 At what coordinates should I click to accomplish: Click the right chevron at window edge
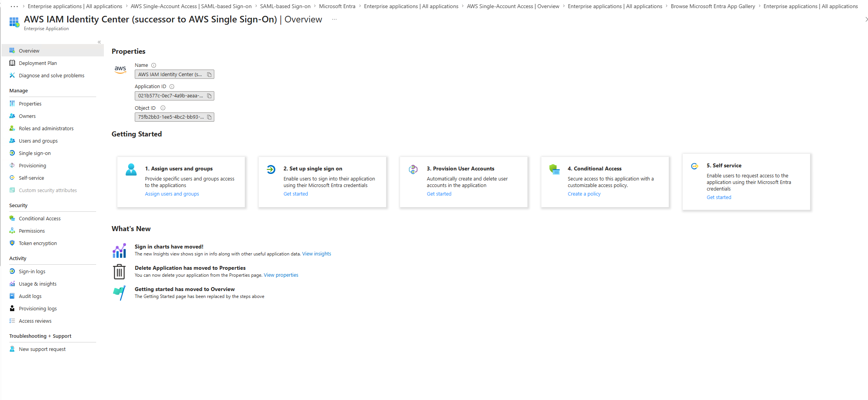click(866, 19)
